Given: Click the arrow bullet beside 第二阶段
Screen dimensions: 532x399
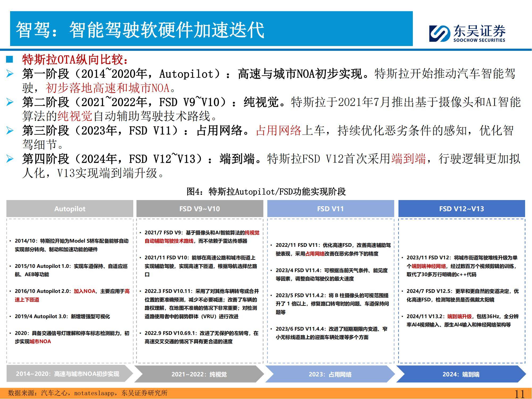Looking at the screenshot, I should tap(10, 102).
